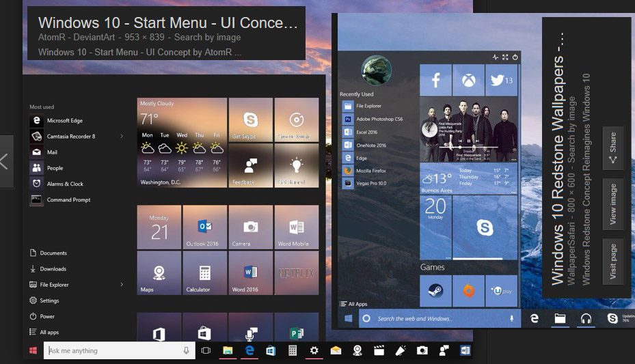The height and width of the screenshot is (364, 635).
Task: Go to previous track on music tile
Action: [x=460, y=141]
